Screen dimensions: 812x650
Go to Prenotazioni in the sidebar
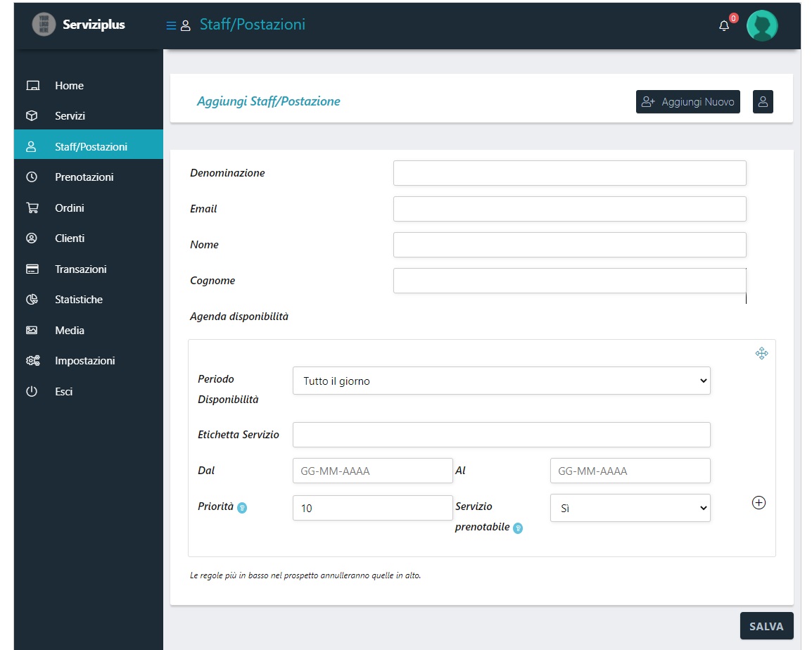pyautogui.click(x=84, y=177)
